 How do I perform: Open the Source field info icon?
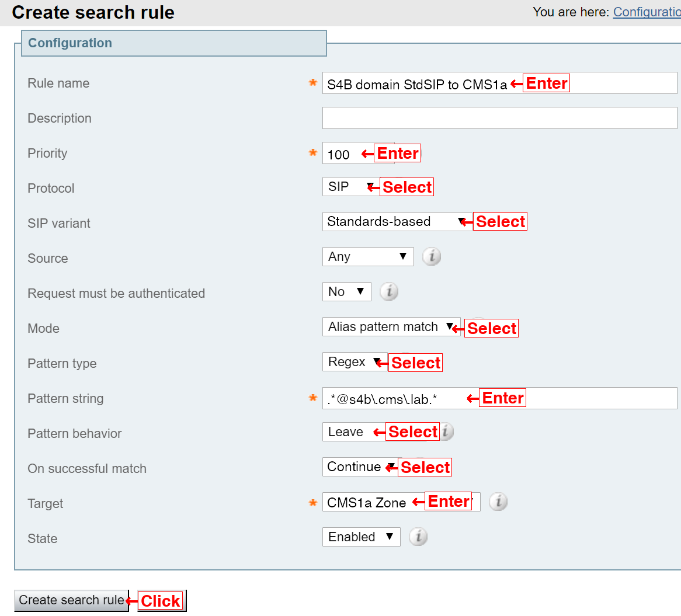(432, 256)
